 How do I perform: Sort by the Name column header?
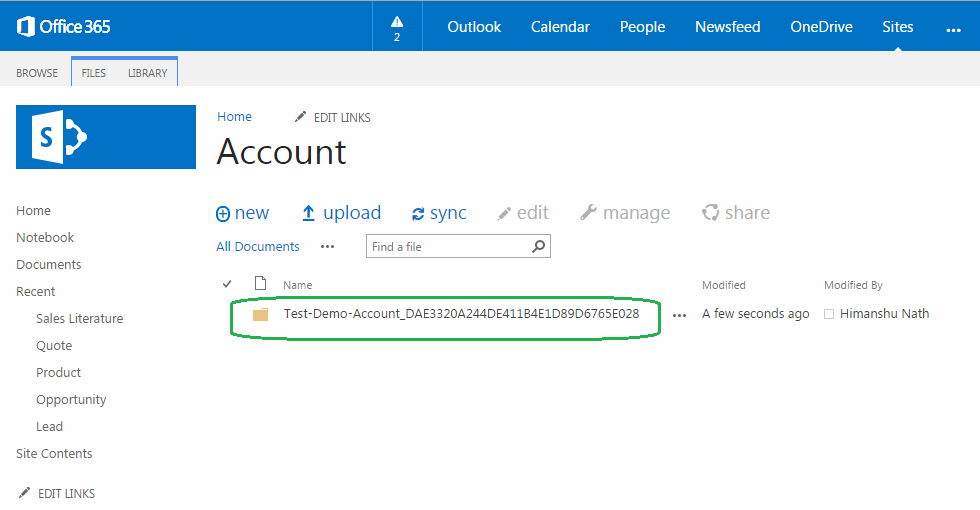[x=298, y=285]
